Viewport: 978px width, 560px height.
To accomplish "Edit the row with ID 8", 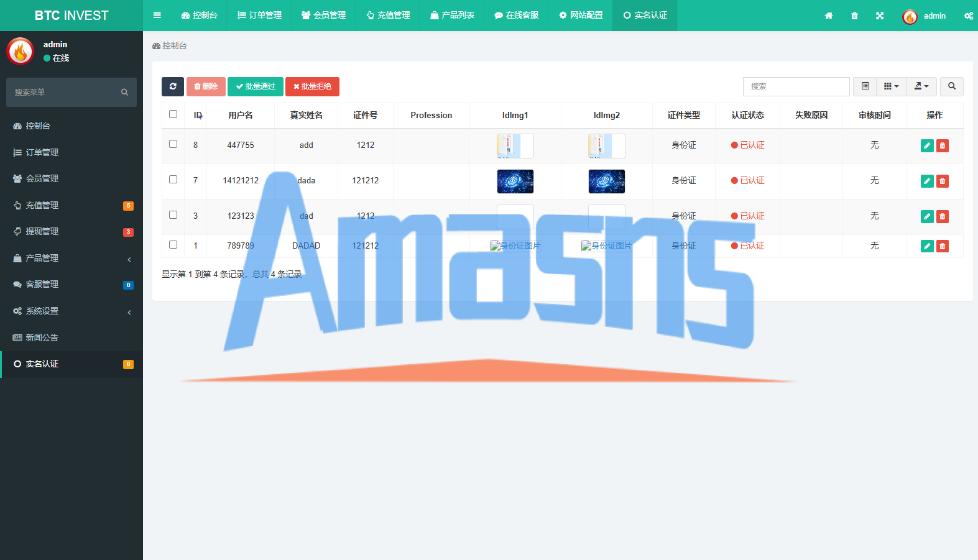I will pos(927,145).
